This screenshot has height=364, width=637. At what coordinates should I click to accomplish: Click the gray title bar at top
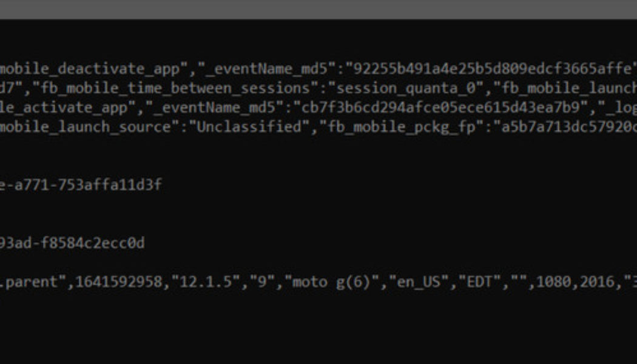click(x=318, y=9)
